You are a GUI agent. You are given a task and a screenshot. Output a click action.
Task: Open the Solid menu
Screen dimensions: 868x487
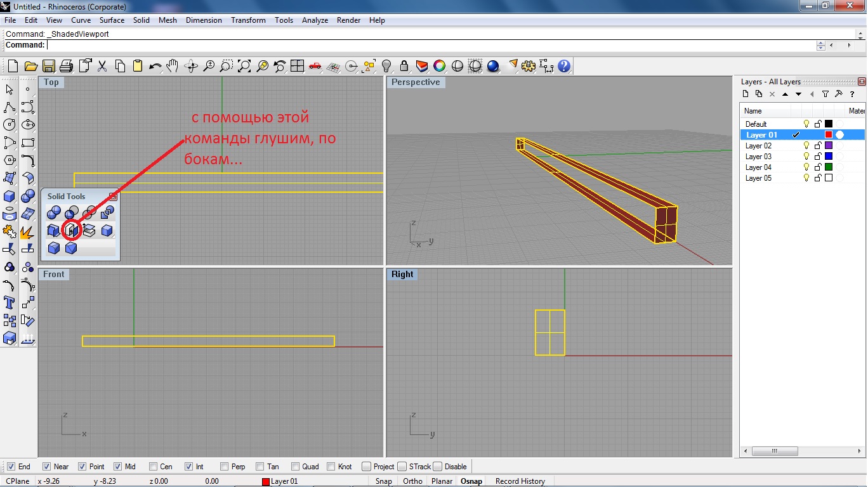click(x=141, y=20)
